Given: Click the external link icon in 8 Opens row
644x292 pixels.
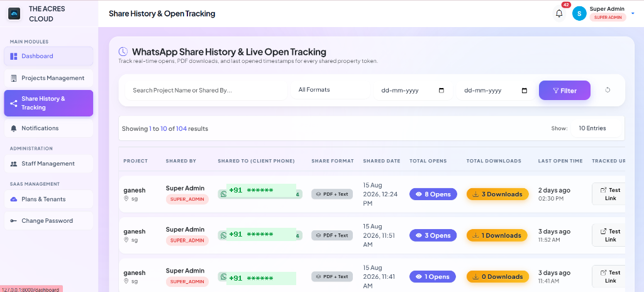Looking at the screenshot, I should coord(603,190).
